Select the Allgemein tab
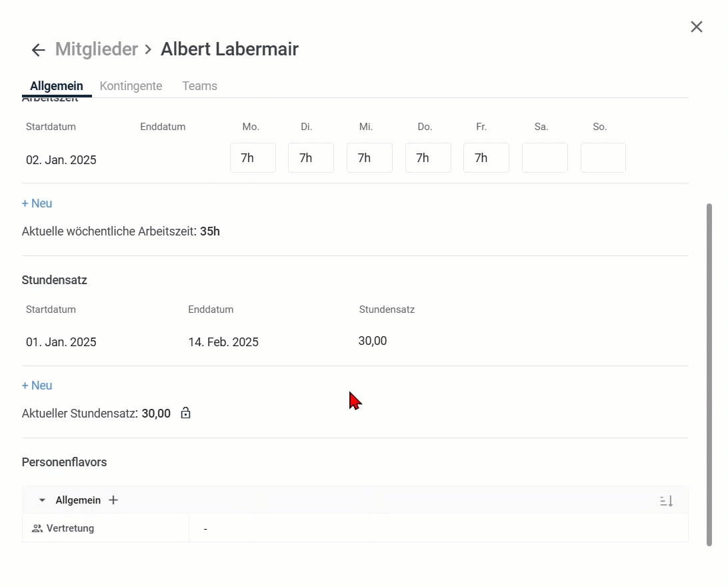 pyautogui.click(x=57, y=86)
